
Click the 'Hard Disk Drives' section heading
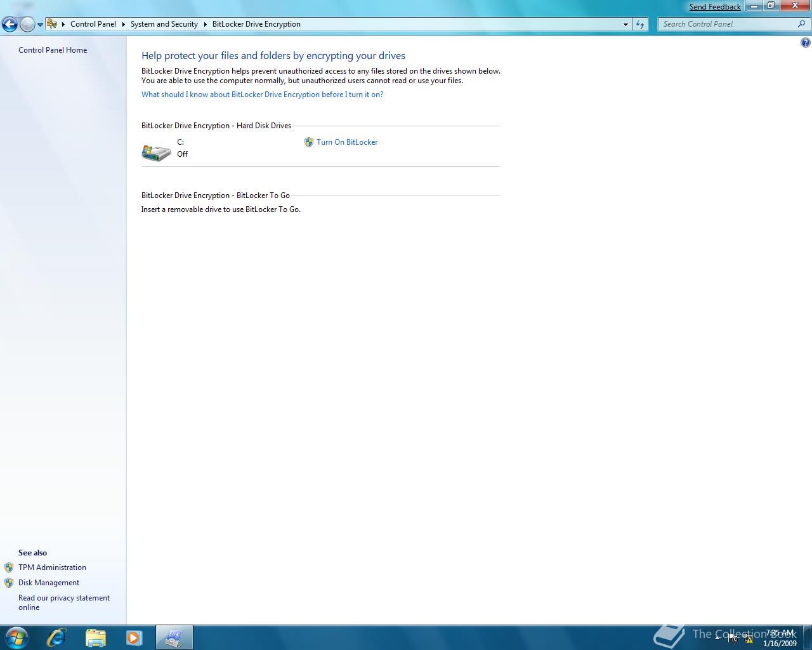[x=216, y=126]
